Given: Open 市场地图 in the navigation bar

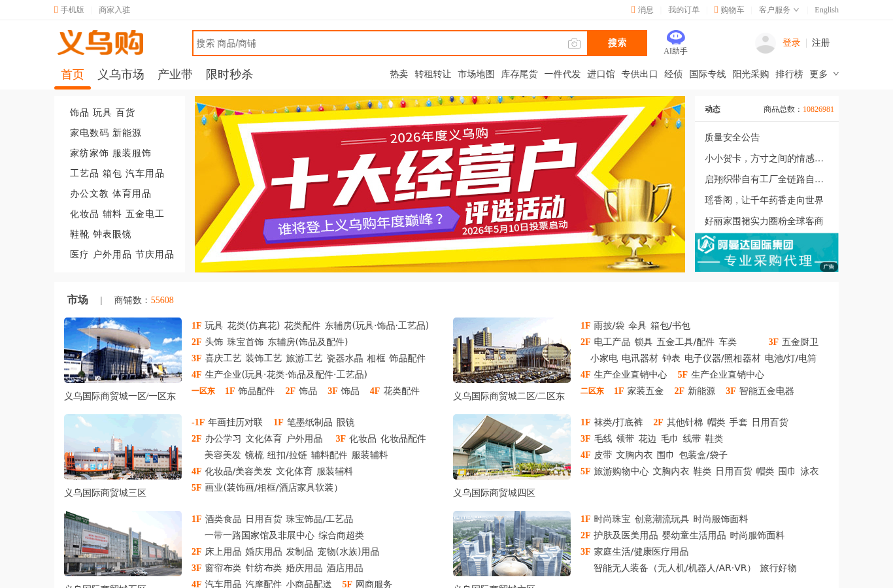Looking at the screenshot, I should (x=476, y=74).
